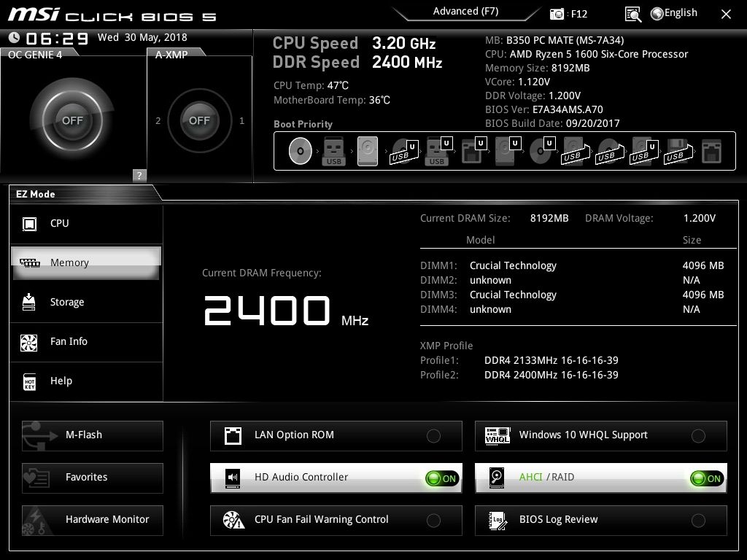Viewport: 747px width, 560px height.
Task: Select the UEFI optical disc boot device
Action: coord(543,151)
